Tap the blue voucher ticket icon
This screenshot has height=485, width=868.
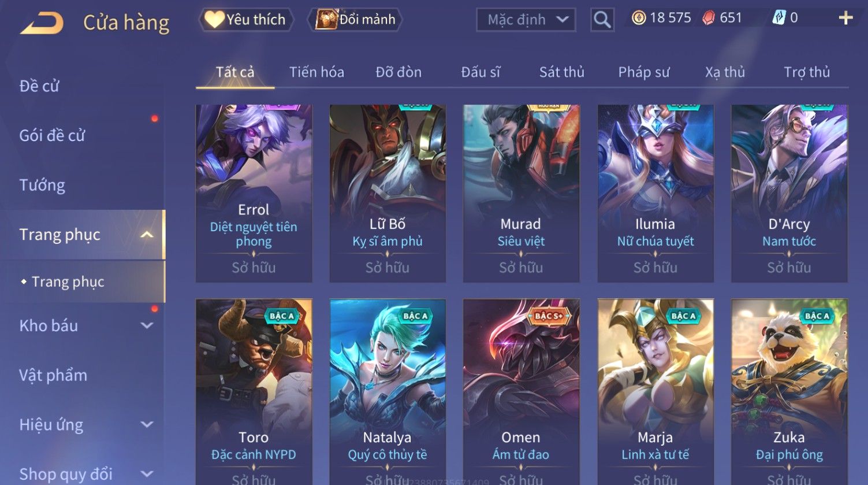click(779, 18)
